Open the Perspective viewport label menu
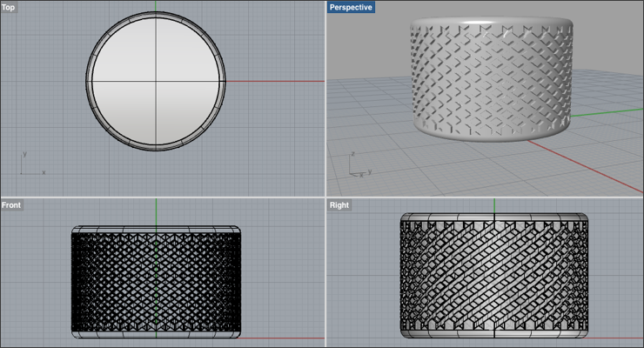644x348 pixels. tap(351, 7)
